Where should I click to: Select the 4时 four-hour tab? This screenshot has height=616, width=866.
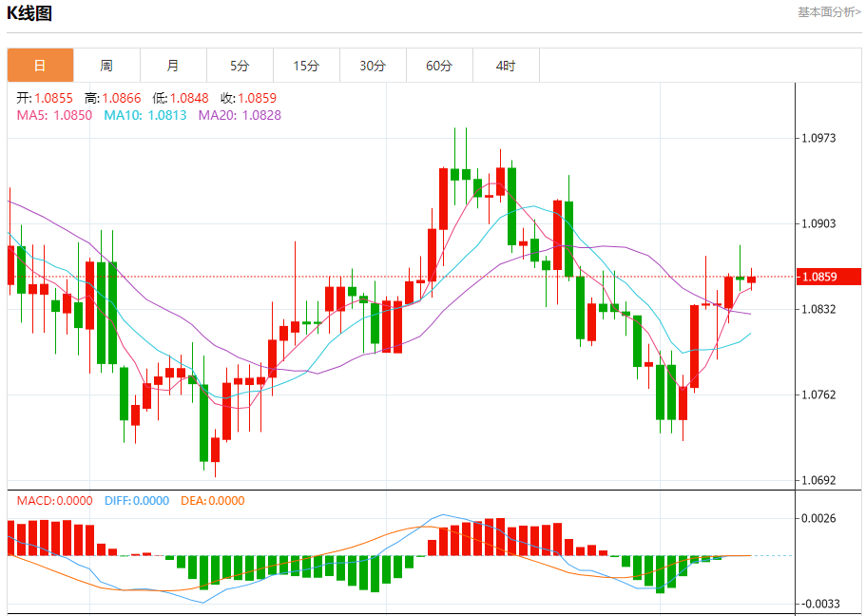[x=506, y=66]
